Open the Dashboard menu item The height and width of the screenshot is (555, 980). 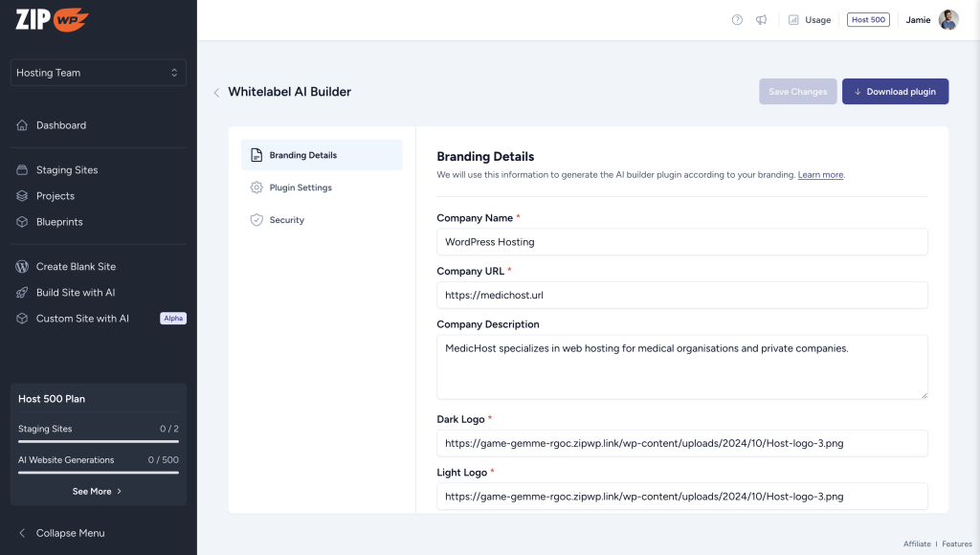click(61, 125)
